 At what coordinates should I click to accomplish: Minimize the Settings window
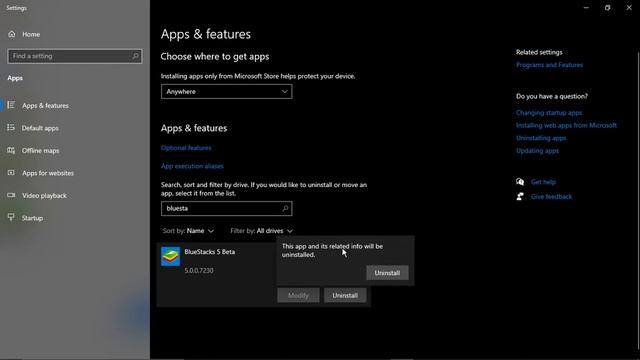[586, 8]
